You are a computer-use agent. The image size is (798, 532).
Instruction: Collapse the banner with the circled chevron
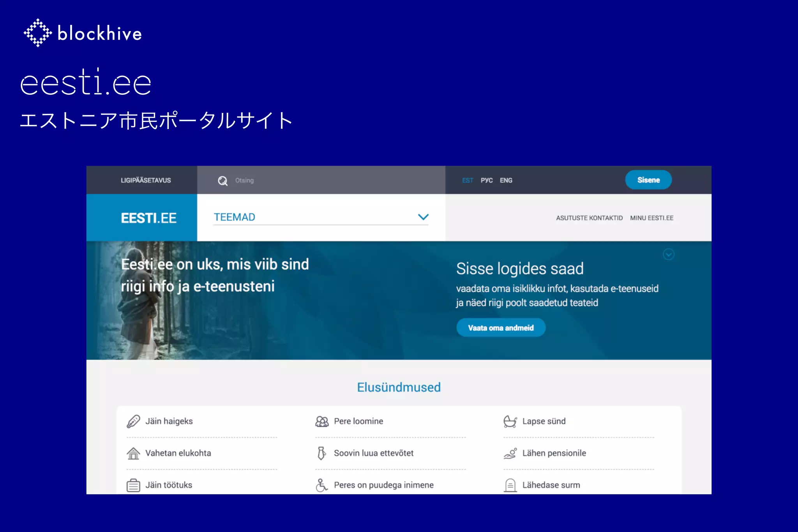(669, 255)
